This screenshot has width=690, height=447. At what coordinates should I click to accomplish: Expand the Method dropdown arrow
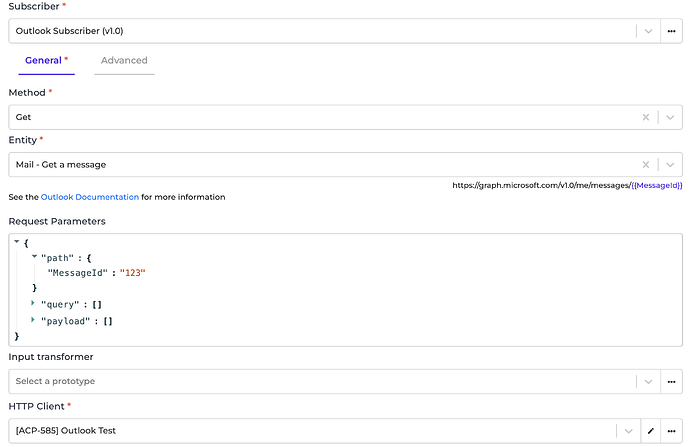[x=670, y=117]
